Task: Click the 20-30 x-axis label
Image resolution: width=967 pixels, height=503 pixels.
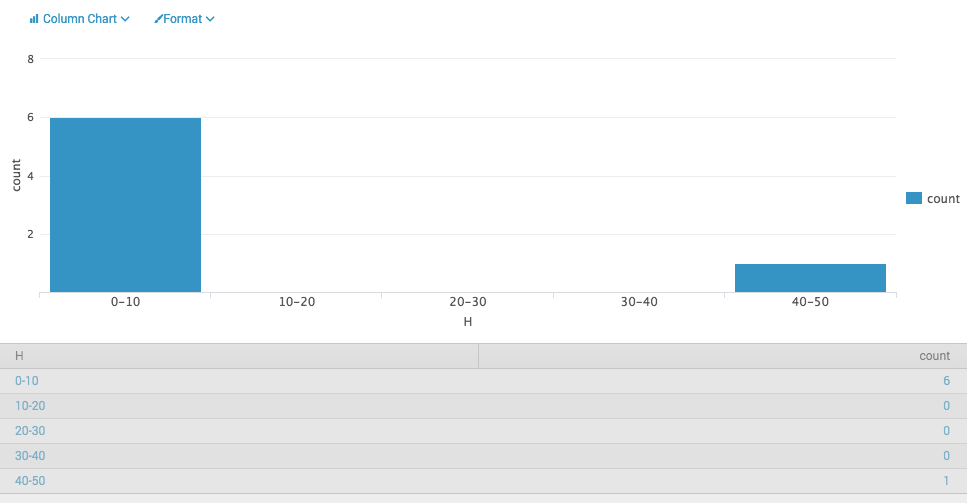Action: (x=467, y=302)
